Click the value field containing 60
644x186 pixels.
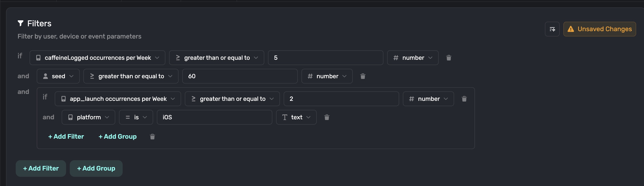pos(240,76)
